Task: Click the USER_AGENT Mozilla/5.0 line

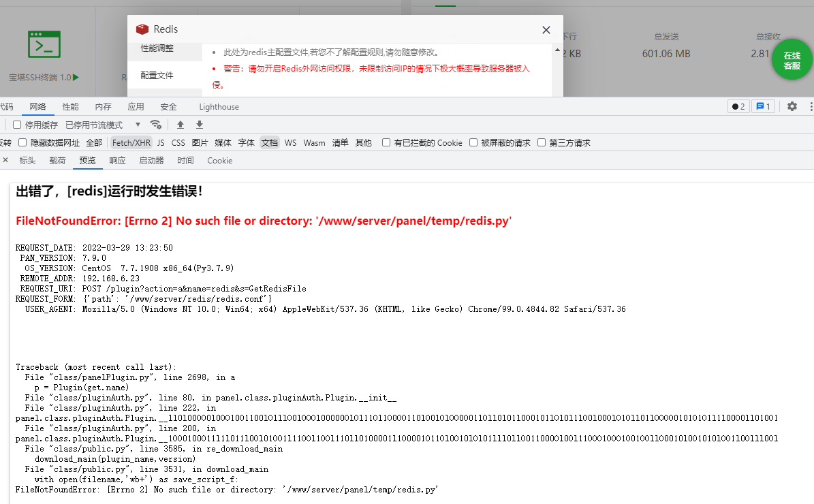Action: click(x=326, y=309)
